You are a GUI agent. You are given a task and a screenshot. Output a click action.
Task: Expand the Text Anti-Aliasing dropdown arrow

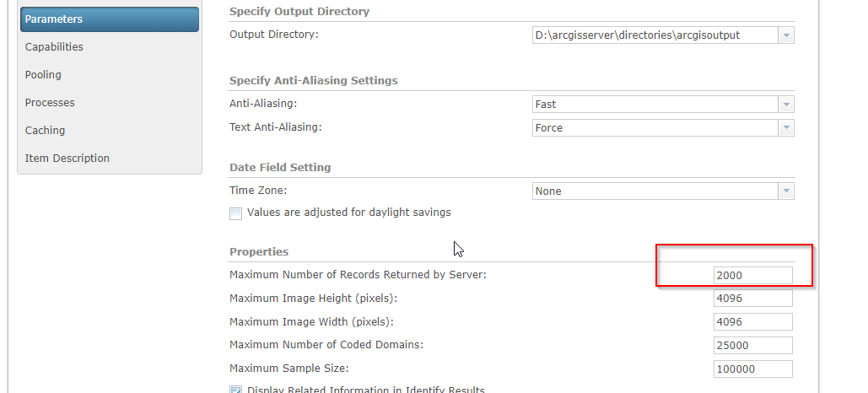[x=786, y=128]
